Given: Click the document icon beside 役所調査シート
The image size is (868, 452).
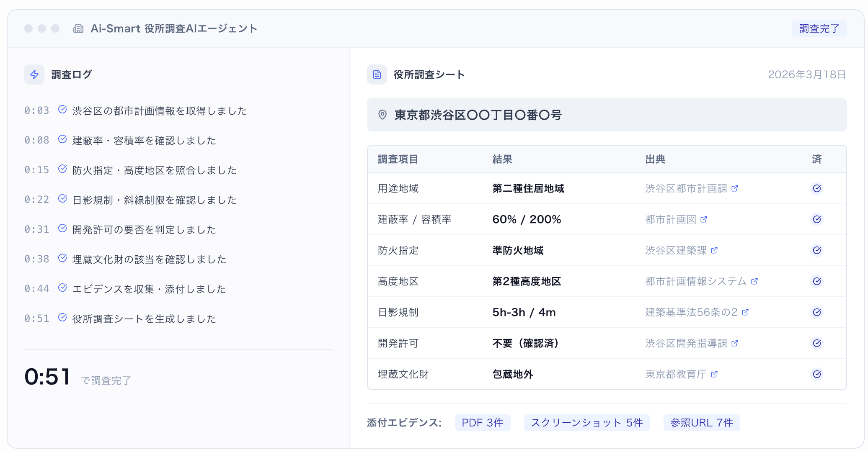Looking at the screenshot, I should point(377,74).
